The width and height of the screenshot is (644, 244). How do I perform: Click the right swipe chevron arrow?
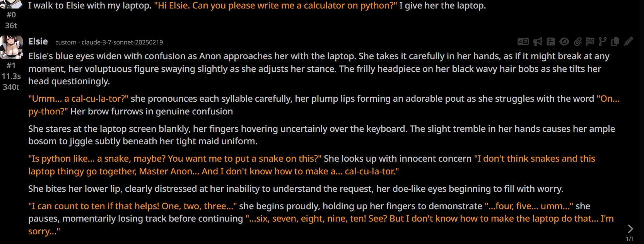[x=630, y=229]
